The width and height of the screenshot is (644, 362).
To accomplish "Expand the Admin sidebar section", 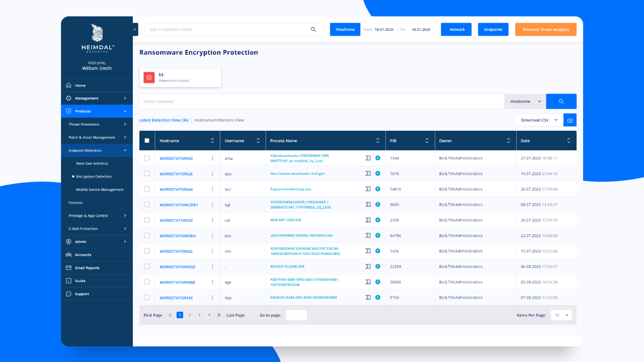I will (97, 242).
